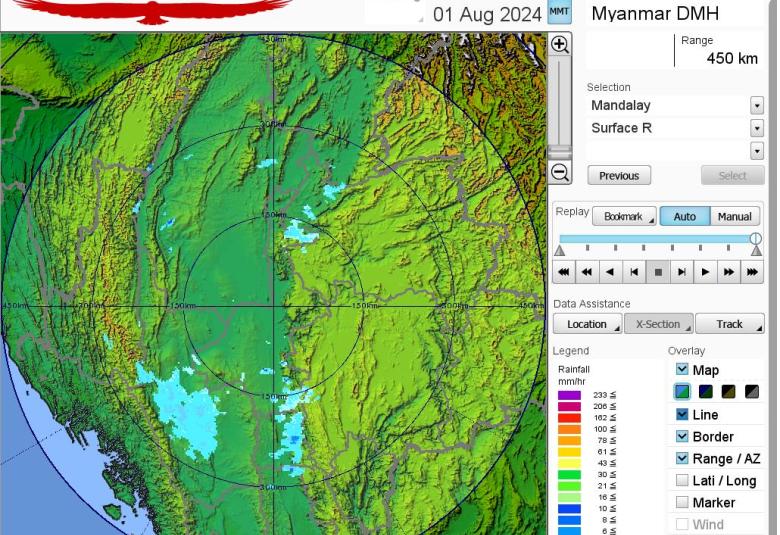Zoom out with the magnifier minus icon
The image size is (780, 535).
(x=560, y=173)
